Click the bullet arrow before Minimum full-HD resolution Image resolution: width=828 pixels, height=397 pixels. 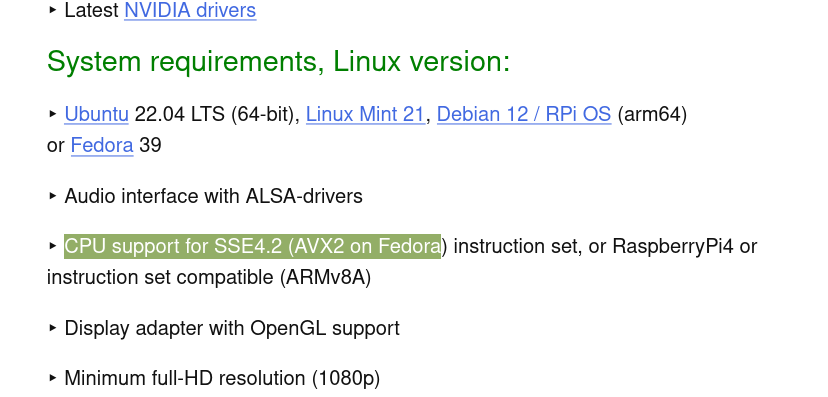pyautogui.click(x=53, y=377)
